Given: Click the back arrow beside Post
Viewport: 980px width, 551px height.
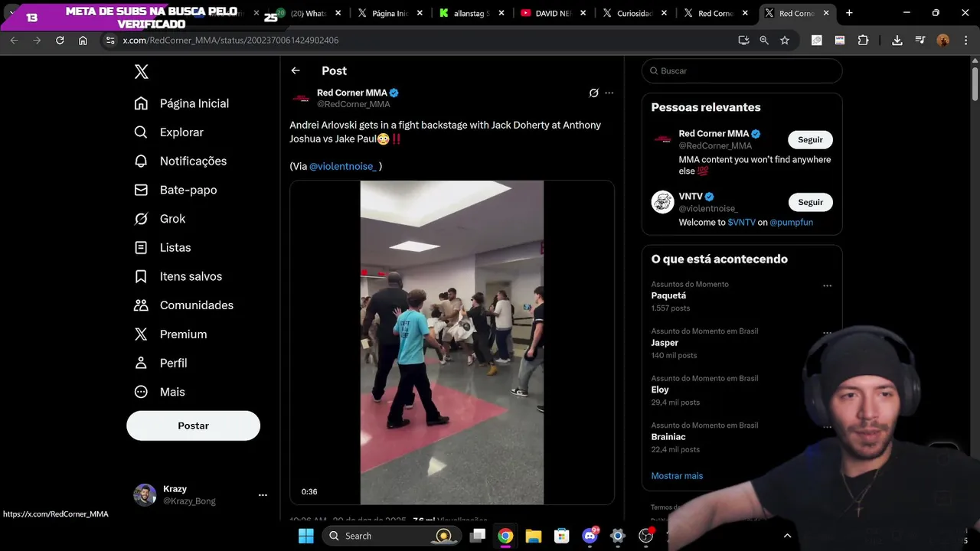Looking at the screenshot, I should (296, 70).
